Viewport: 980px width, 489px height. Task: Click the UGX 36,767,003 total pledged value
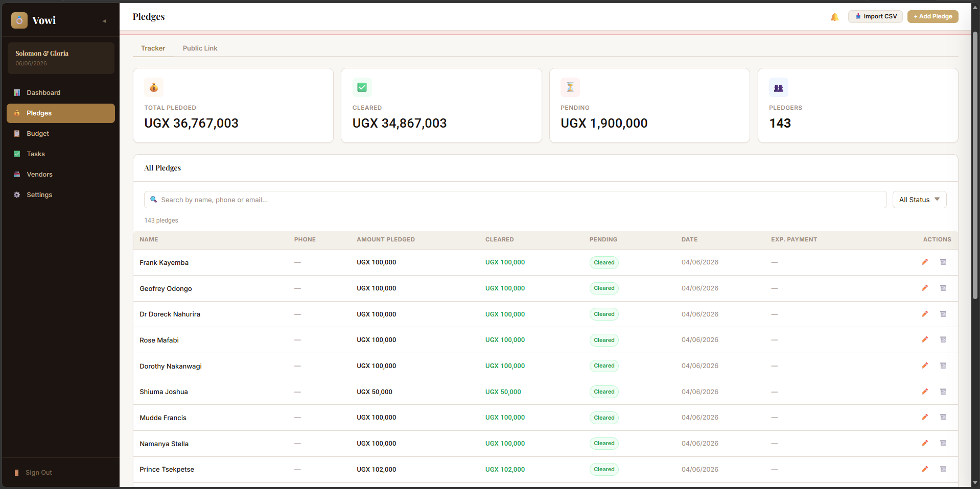click(191, 124)
